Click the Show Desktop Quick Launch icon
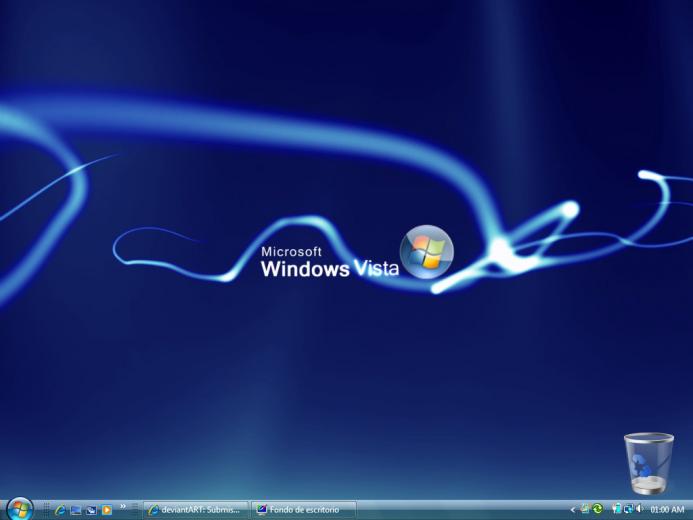 [x=76, y=510]
